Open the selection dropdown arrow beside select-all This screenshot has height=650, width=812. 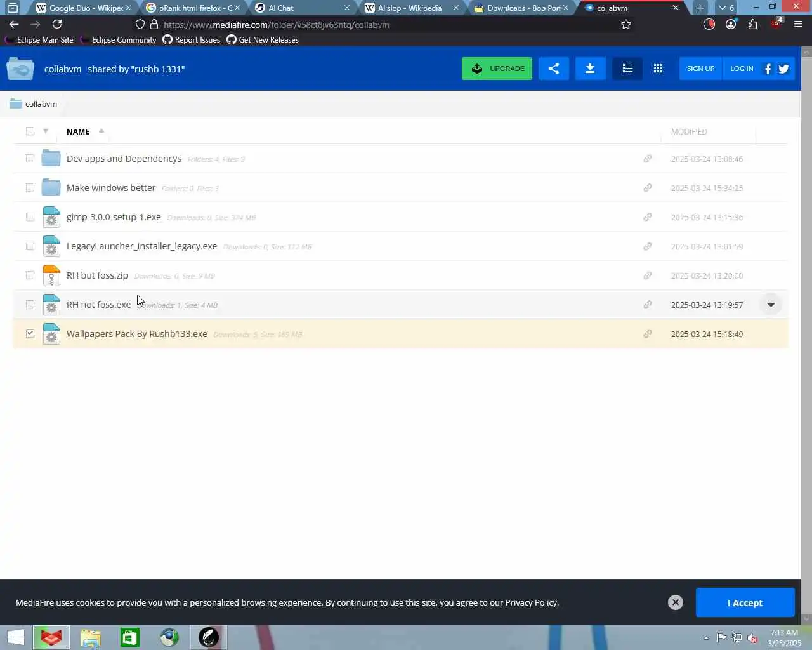(x=46, y=131)
